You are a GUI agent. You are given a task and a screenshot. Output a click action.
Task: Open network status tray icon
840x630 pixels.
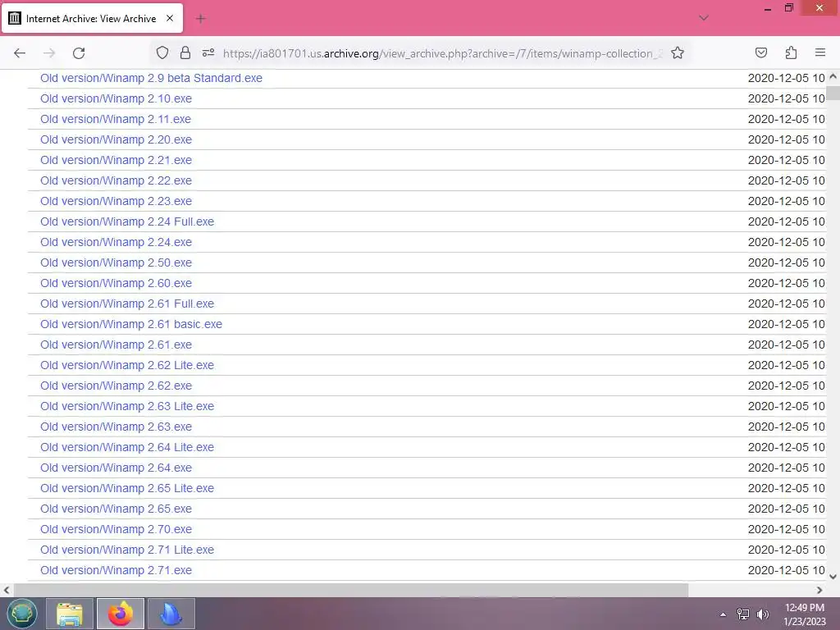pos(742,614)
